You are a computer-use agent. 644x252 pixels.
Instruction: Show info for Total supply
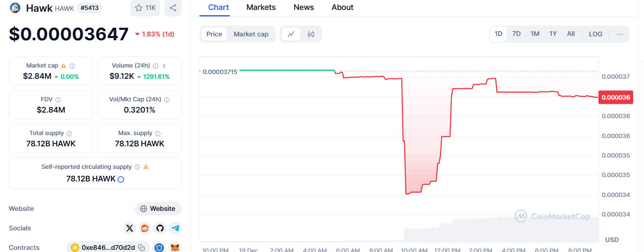tap(69, 133)
